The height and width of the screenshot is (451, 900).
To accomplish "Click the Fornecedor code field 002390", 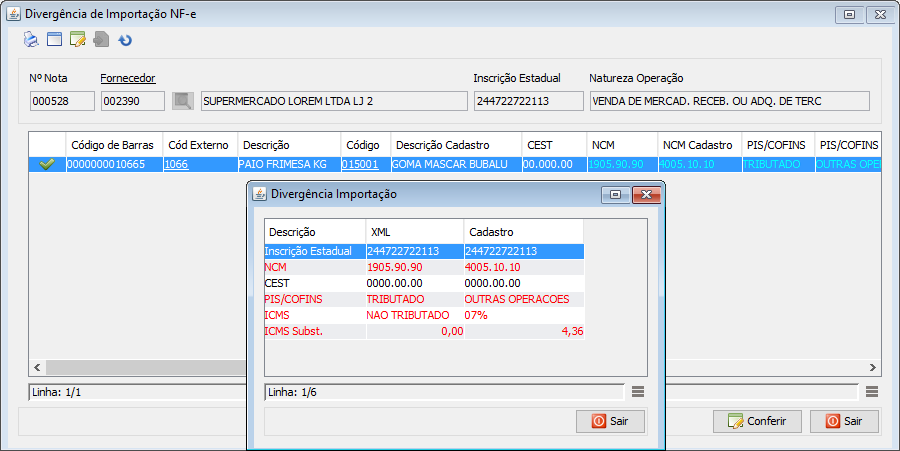I will click(133, 101).
